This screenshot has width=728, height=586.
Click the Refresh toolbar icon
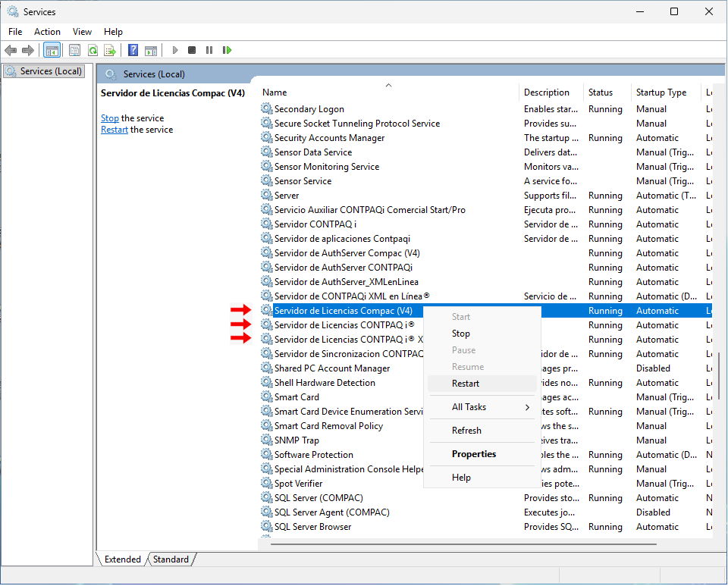(x=93, y=50)
